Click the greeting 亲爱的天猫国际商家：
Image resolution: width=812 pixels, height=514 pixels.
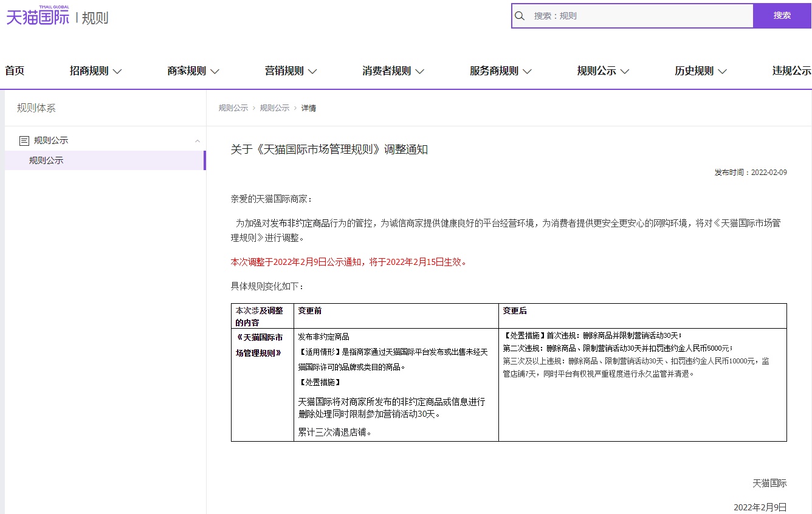[271, 199]
